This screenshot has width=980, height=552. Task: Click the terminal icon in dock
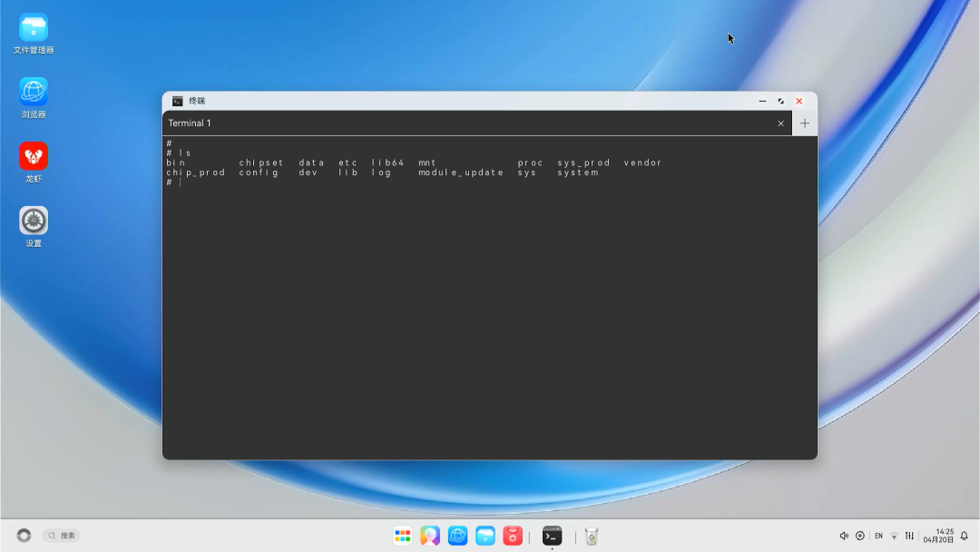tap(552, 536)
